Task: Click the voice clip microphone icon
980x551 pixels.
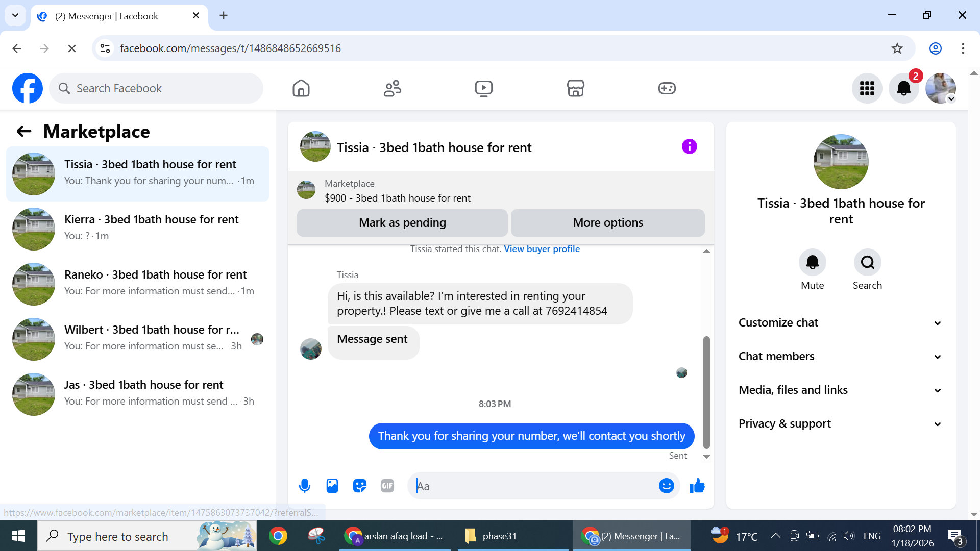Action: tap(305, 486)
